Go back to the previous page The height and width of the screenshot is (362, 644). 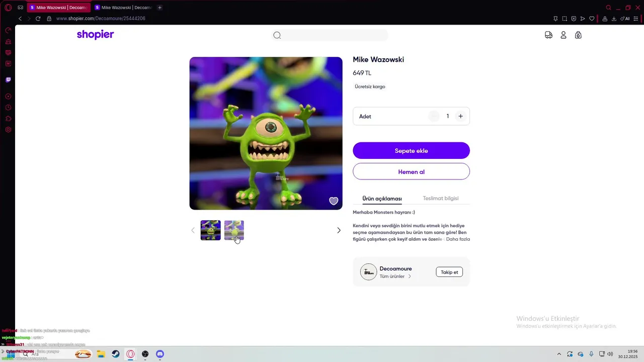tap(20, 19)
